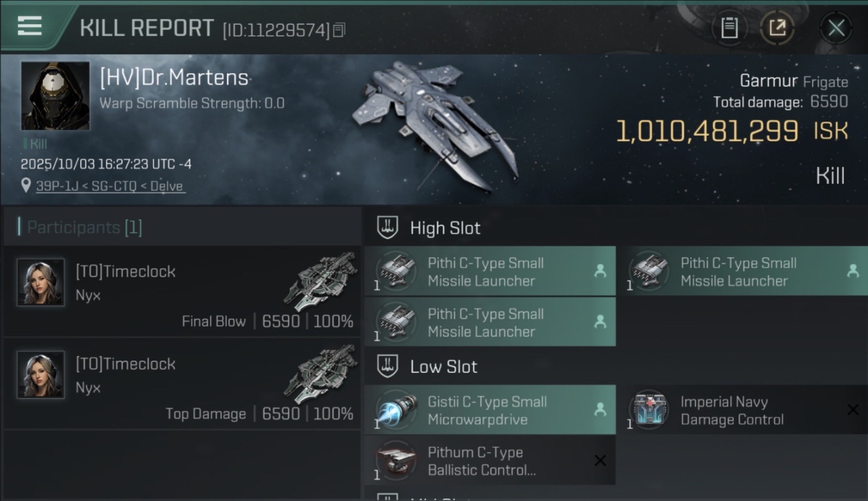
Task: Share the kill report externally
Action: [x=777, y=28]
